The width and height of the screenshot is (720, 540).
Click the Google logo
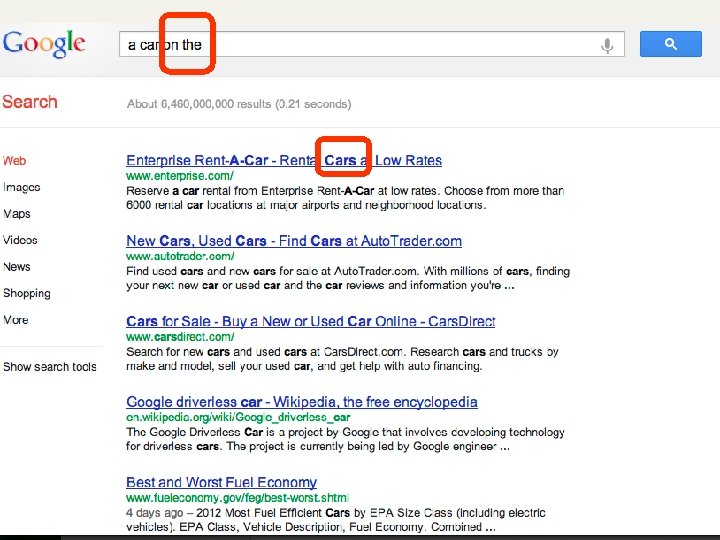(44, 44)
